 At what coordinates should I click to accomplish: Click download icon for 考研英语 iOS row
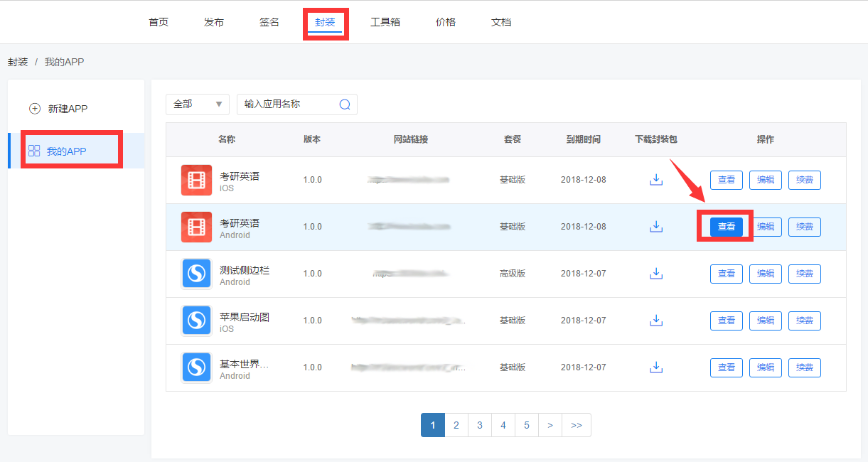pos(656,180)
